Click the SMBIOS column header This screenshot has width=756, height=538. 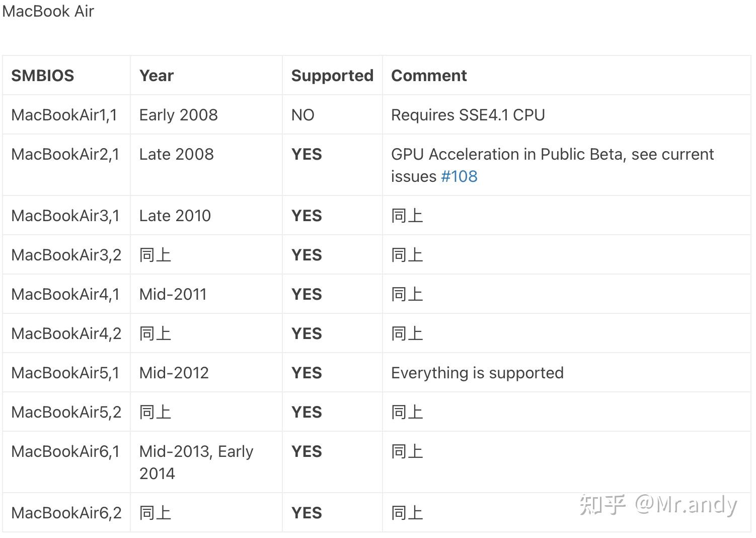coord(43,76)
